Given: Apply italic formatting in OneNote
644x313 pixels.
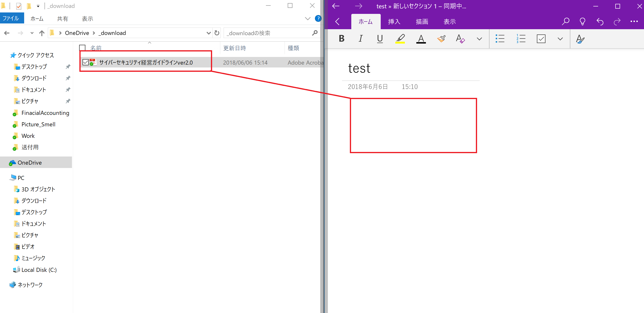Looking at the screenshot, I should (360, 39).
